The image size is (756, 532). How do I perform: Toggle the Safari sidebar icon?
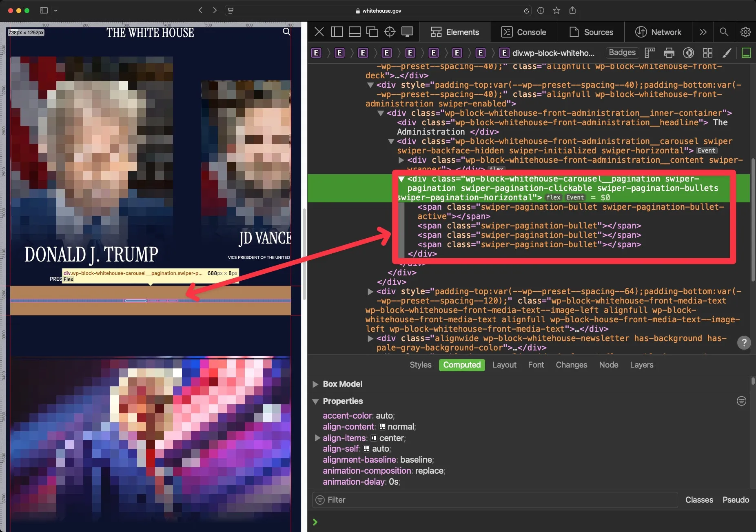pos(44,11)
